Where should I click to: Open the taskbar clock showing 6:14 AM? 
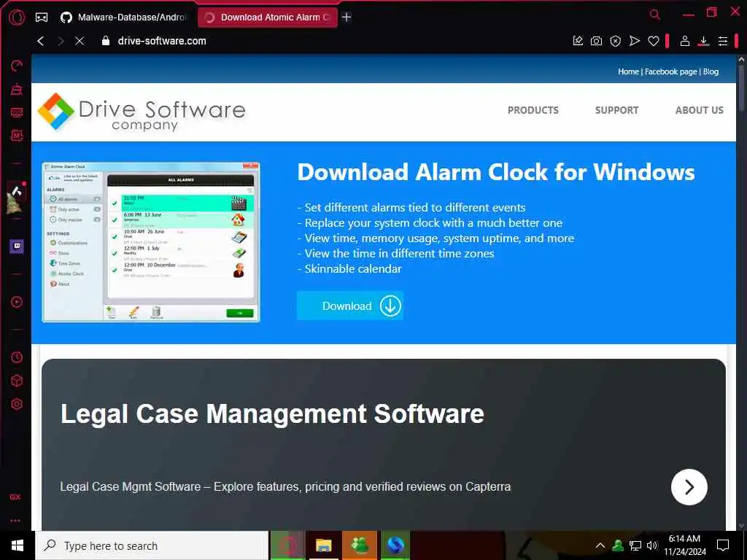pos(684,545)
